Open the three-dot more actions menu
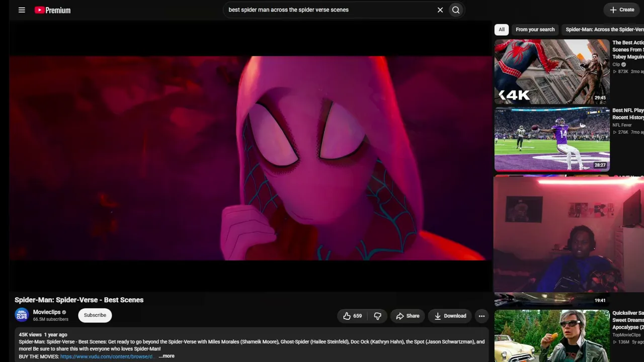This screenshot has width=644, height=362. (481, 316)
